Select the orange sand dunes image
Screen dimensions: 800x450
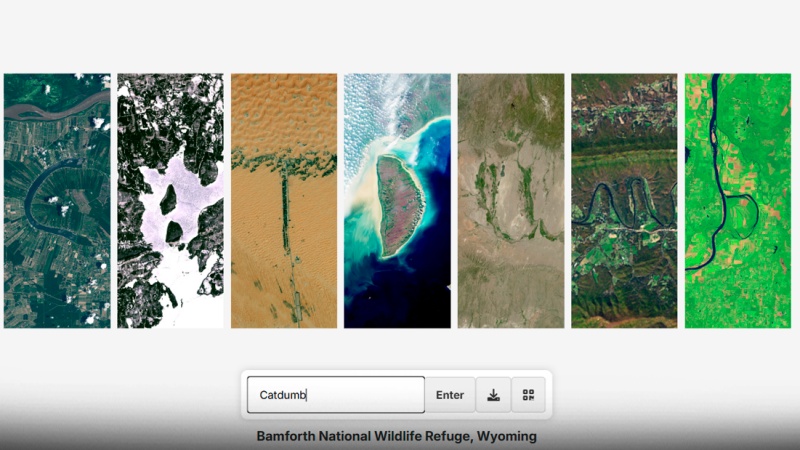pos(284,201)
